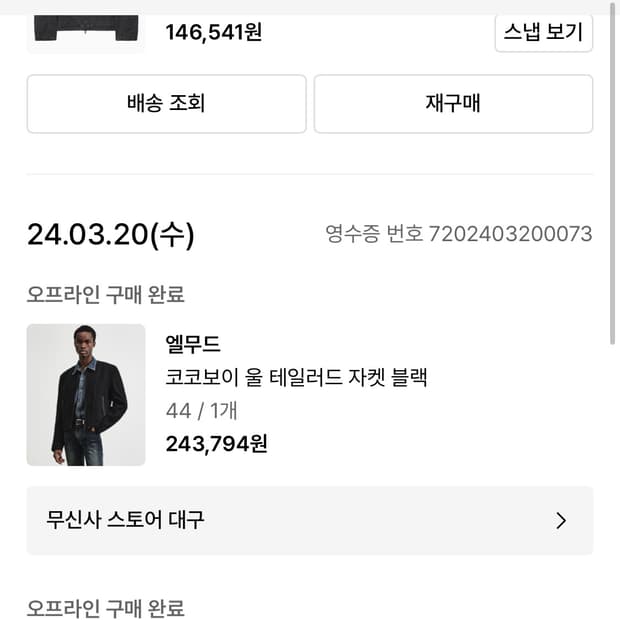The width and height of the screenshot is (620, 620).
Task: Select the 엘무드 brand name
Action: [193, 344]
